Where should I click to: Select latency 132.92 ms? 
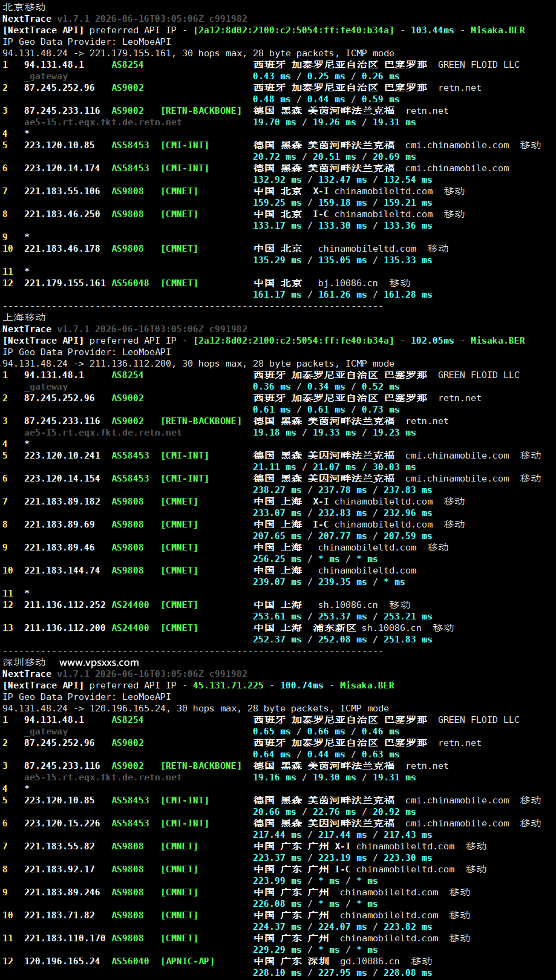pos(277,180)
